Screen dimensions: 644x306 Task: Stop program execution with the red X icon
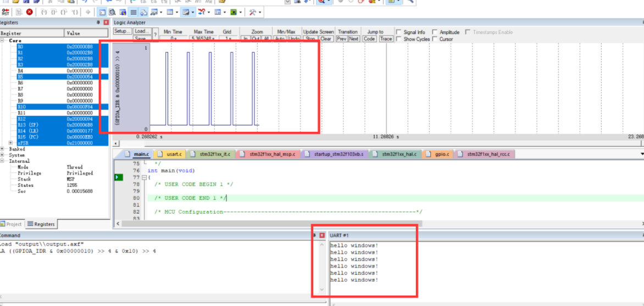point(29,12)
